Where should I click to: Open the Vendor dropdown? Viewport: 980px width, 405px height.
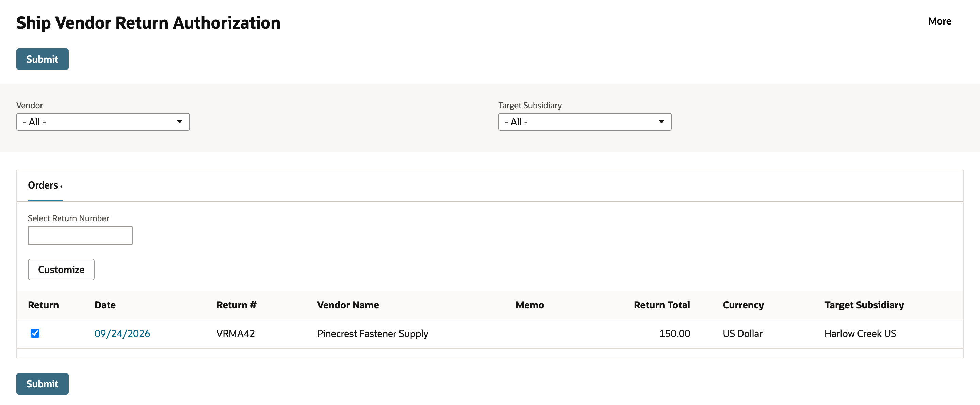tap(103, 122)
